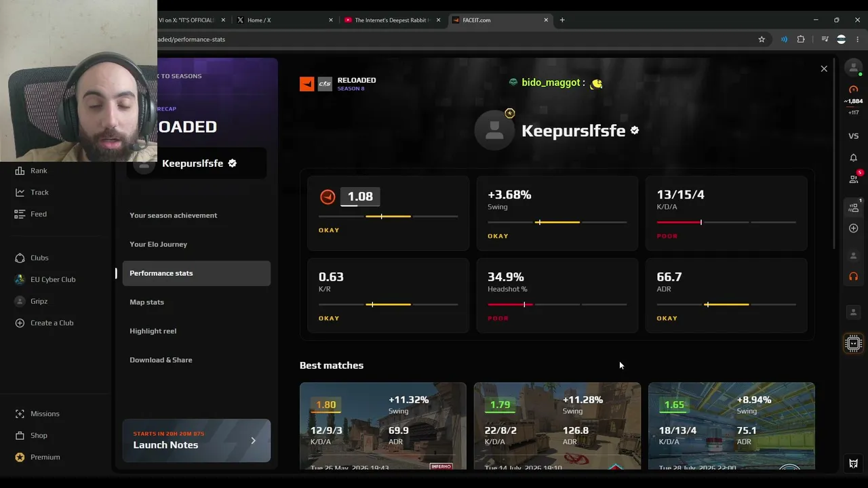Open the Track page in the sidebar

coord(32,192)
